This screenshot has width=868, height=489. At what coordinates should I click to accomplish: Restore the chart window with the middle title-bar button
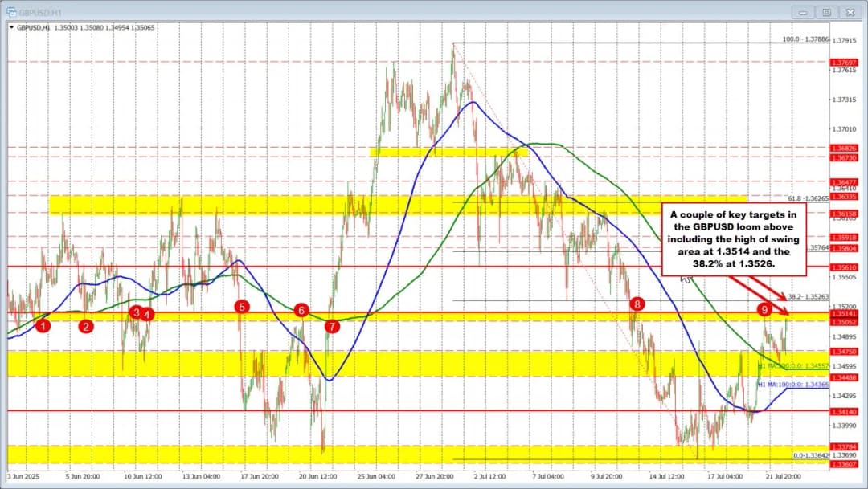[826, 12]
